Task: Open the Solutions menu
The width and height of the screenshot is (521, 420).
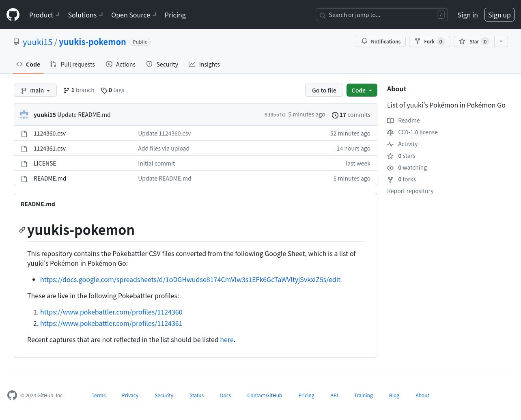Action: pyautogui.click(x=85, y=15)
